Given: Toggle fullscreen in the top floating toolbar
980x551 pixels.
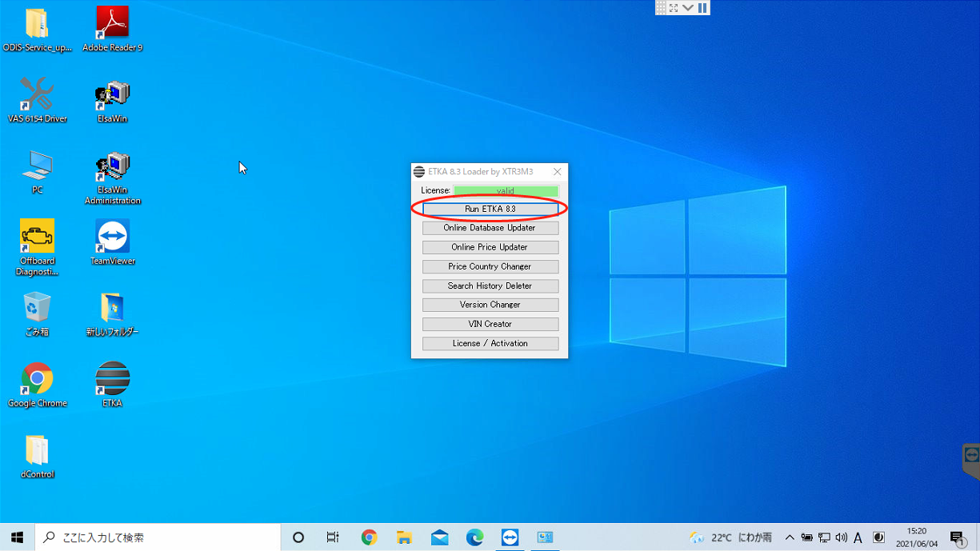Looking at the screenshot, I should point(674,8).
